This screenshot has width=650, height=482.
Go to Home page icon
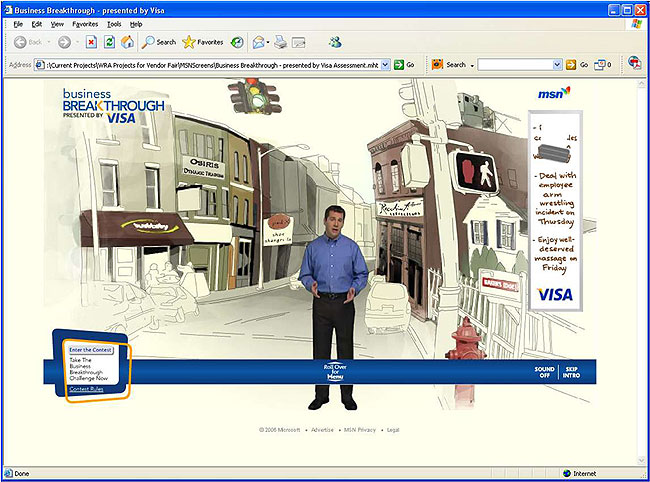128,42
